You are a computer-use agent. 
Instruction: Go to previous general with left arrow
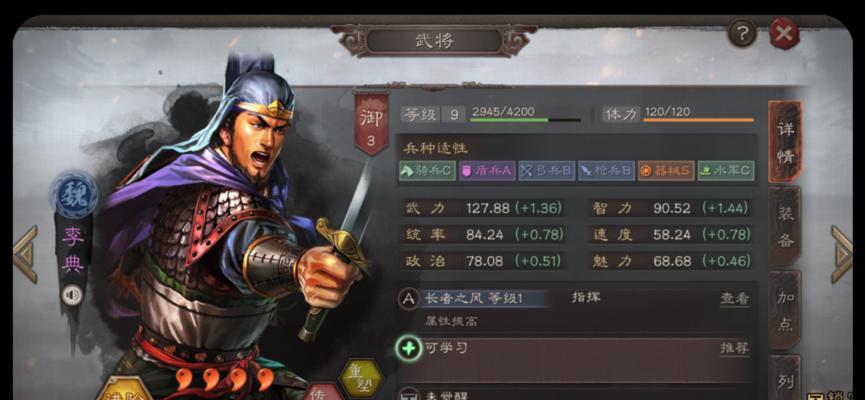click(x=25, y=254)
